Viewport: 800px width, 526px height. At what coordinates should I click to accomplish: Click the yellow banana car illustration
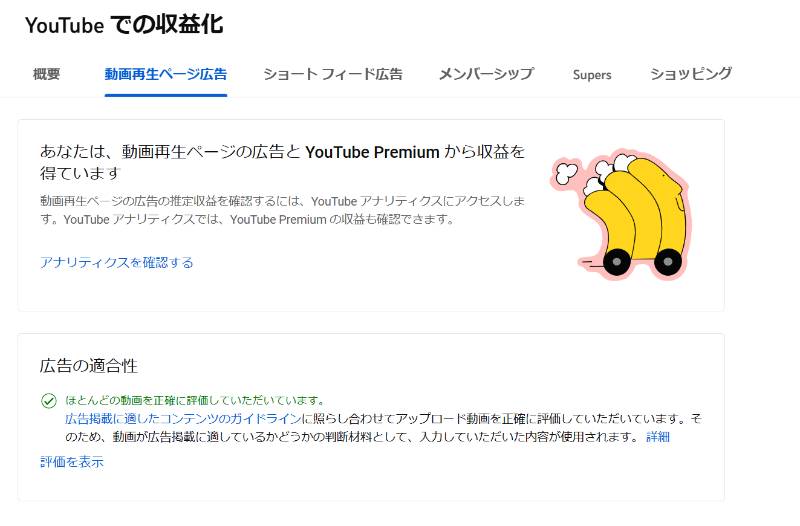621,215
